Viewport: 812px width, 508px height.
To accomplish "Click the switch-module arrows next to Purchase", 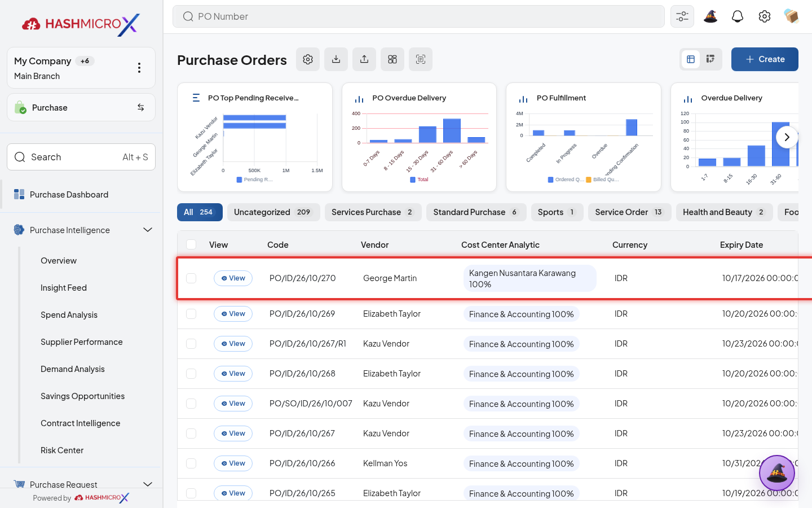I will [140, 107].
